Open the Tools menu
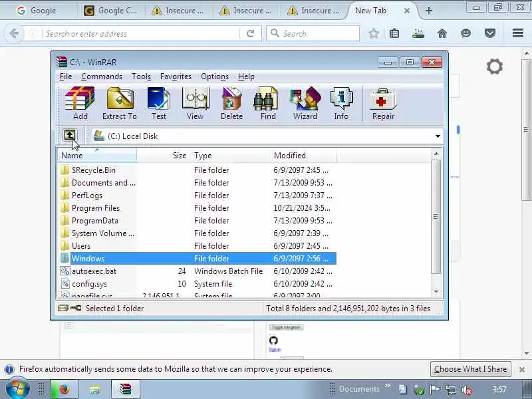Image resolution: width=532 pixels, height=399 pixels. coord(141,76)
